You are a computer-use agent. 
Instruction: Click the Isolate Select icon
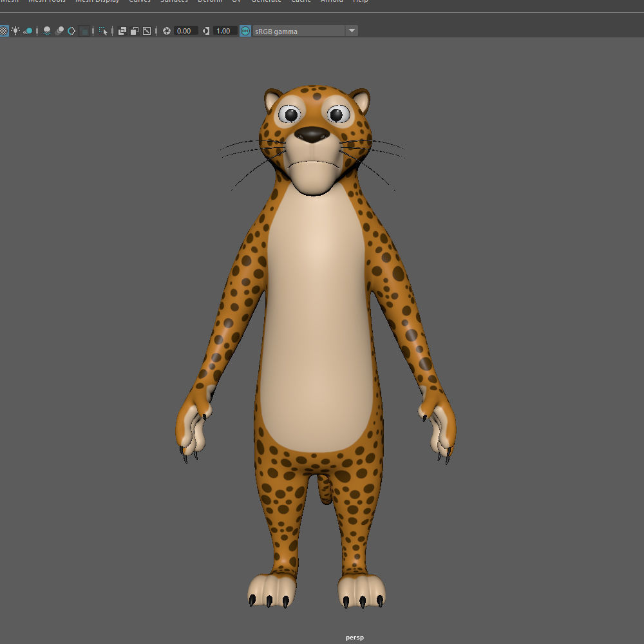pyautogui.click(x=103, y=31)
